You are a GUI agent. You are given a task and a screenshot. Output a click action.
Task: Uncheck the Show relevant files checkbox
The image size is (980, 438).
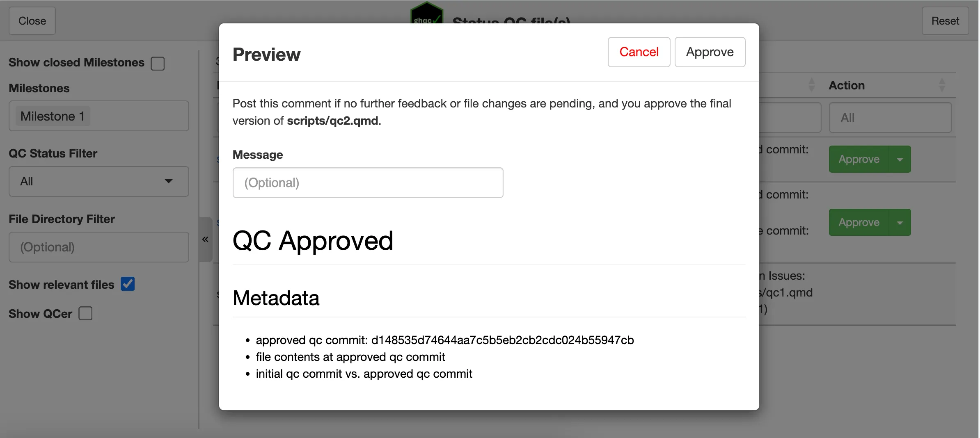click(128, 284)
